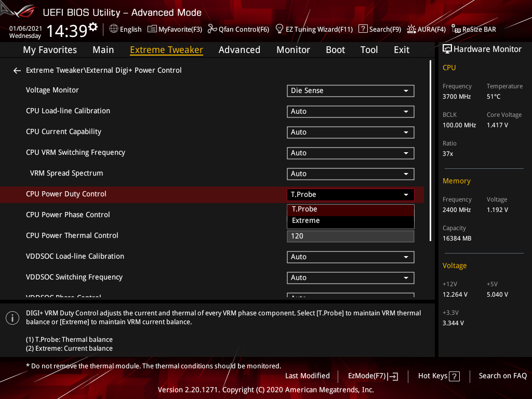Click the 12.264 V reading
The height and width of the screenshot is (399, 532).
pos(455,295)
